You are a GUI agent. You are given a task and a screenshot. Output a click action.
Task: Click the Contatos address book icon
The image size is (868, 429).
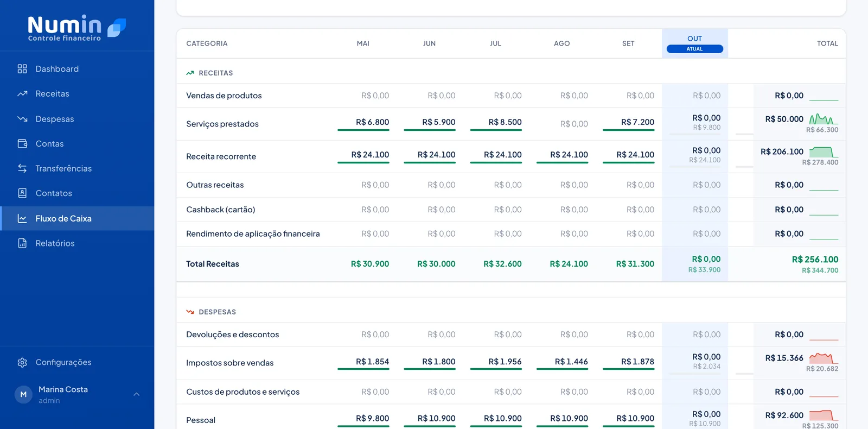tap(22, 193)
